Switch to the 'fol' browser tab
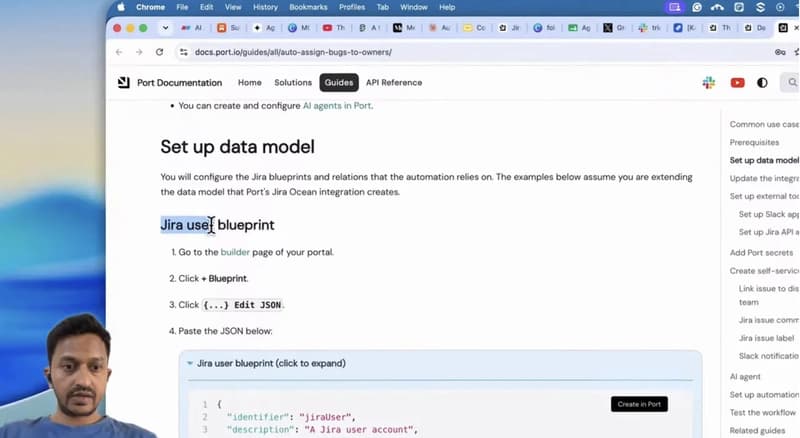The width and height of the screenshot is (800, 438). pyautogui.click(x=544, y=28)
